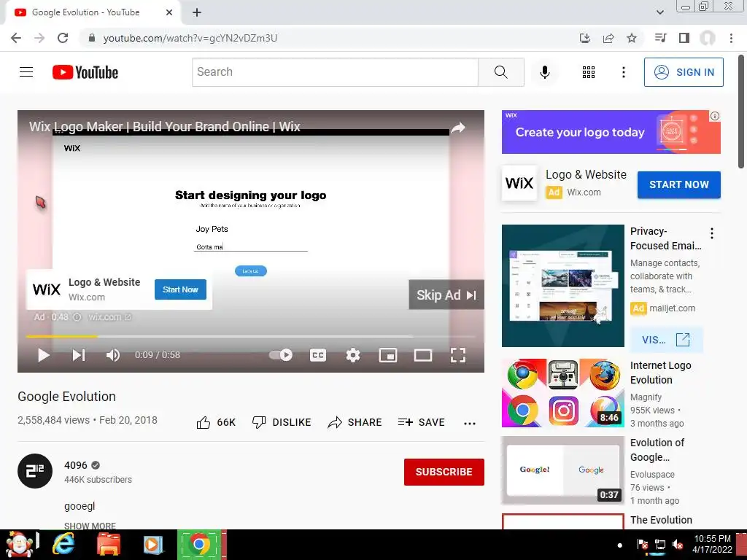This screenshot has width=747, height=560.
Task: Click Skip Ad
Action: point(446,295)
